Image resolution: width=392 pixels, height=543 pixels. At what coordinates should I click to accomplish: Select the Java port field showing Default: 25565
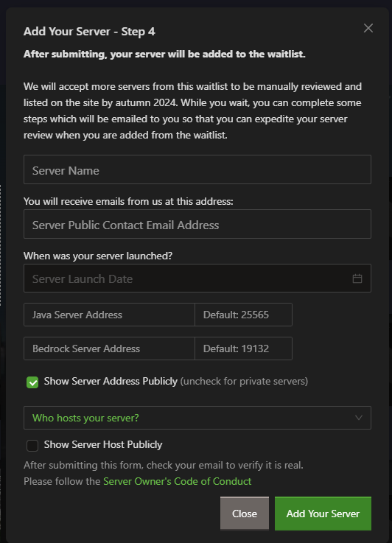243,315
